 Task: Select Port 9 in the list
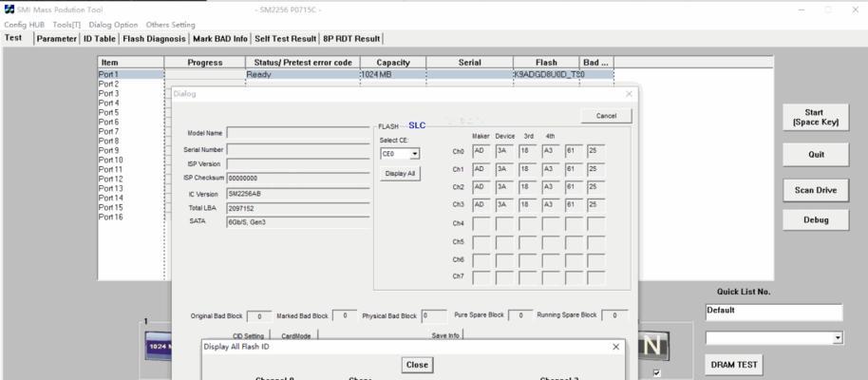(108, 151)
